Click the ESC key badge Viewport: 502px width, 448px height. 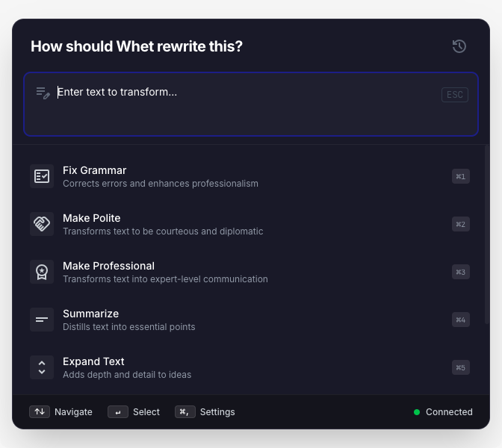tap(455, 95)
